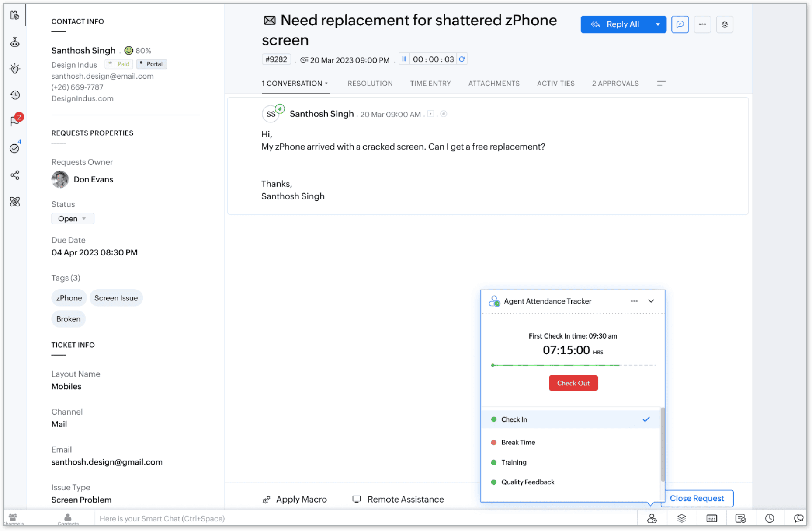
Task: Select Check In status option
Action: (570, 419)
